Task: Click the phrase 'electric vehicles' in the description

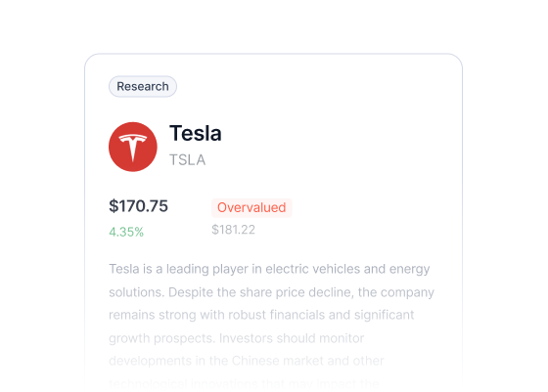Action: tap(313, 269)
